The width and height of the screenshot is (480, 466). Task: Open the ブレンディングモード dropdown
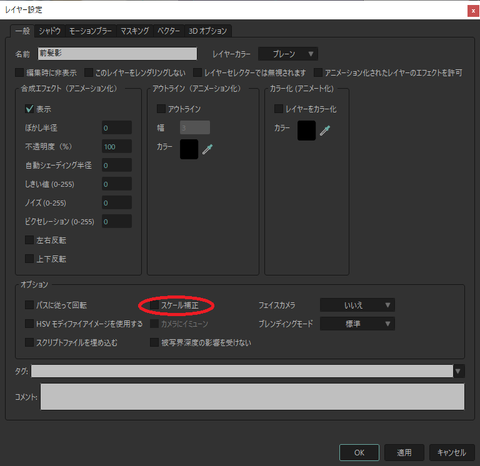click(x=357, y=323)
